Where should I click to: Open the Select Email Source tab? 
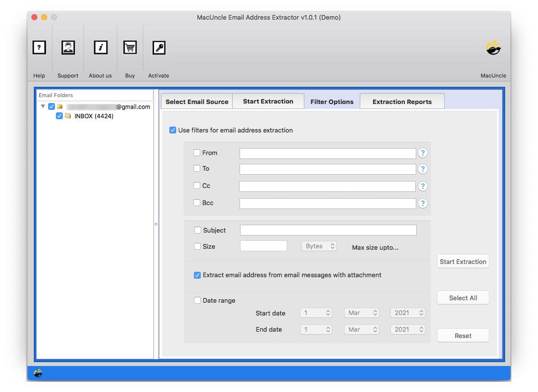pyautogui.click(x=196, y=101)
